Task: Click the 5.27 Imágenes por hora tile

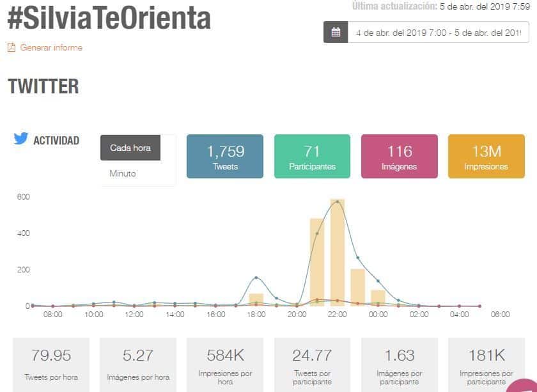Action: [138, 365]
